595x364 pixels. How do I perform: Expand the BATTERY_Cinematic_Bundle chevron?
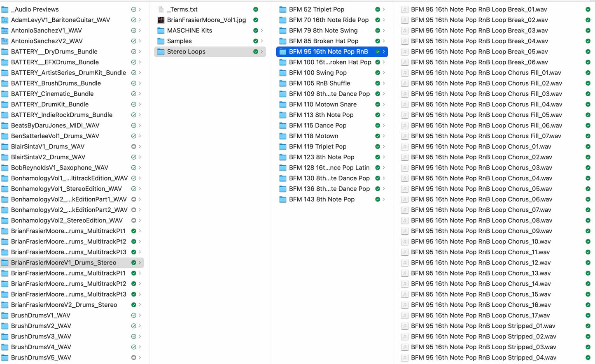tap(140, 94)
